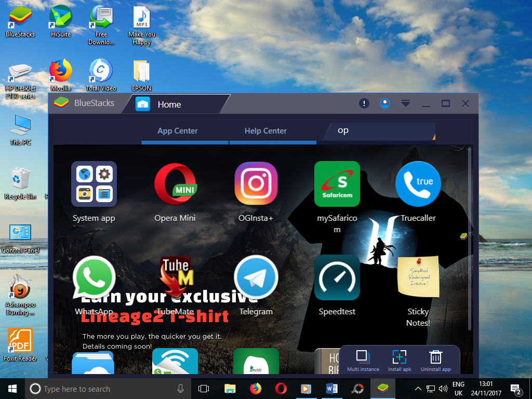The height and width of the screenshot is (399, 532).
Task: Select the HP DeskJet 2130 series shortcut
Action: coord(20,81)
